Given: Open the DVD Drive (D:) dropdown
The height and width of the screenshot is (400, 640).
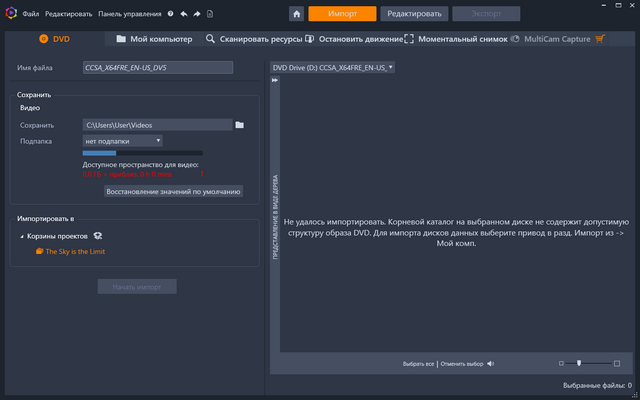Looking at the screenshot, I should [x=333, y=67].
